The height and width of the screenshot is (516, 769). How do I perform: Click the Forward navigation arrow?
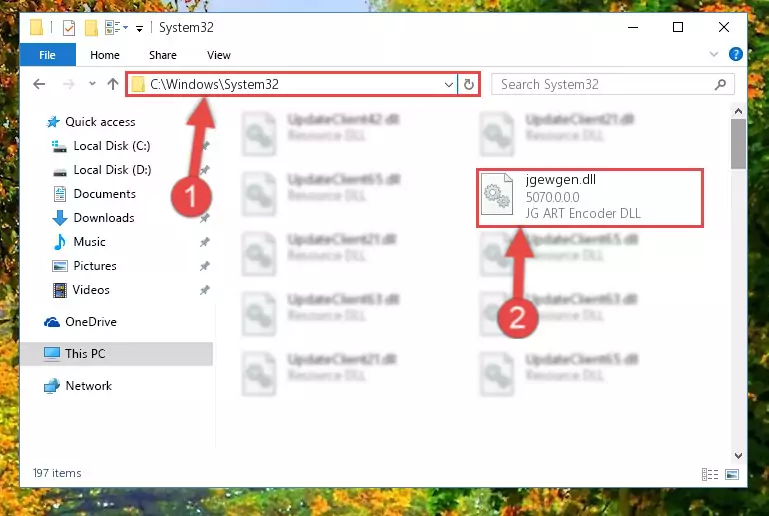pyautogui.click(x=69, y=84)
